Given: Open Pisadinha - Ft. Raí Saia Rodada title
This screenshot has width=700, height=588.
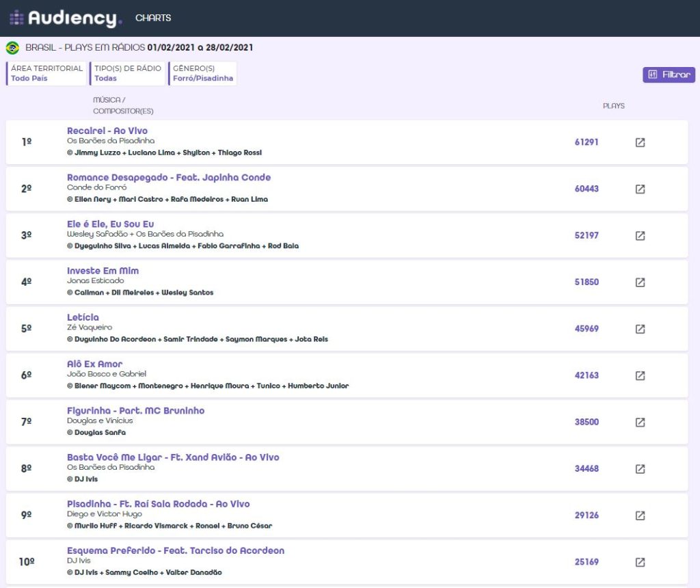Looking at the screenshot, I should [158, 504].
